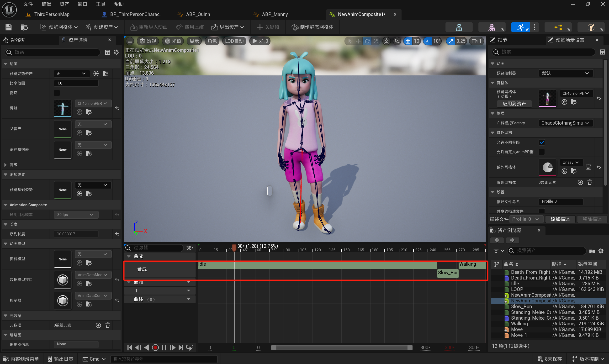Switch to the animation editing mode icon

[x=520, y=27]
